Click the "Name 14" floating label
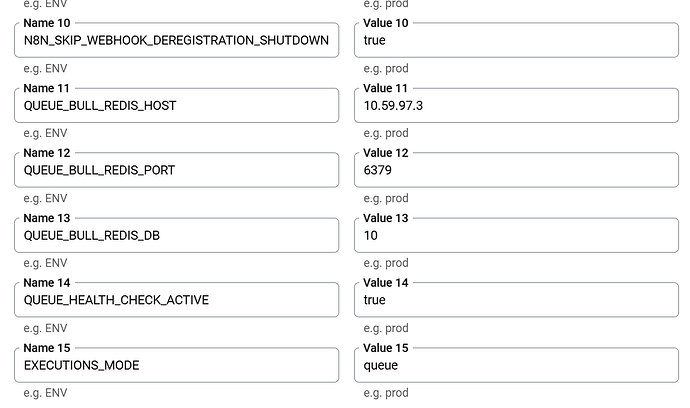This screenshot has width=690, height=408. click(x=47, y=283)
